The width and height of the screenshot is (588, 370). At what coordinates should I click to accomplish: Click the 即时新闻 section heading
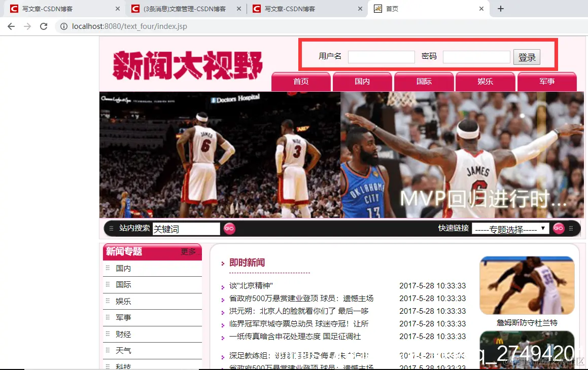pos(247,263)
